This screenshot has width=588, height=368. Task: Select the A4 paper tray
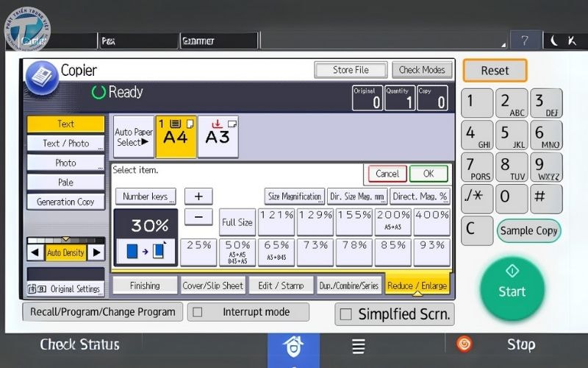pyautogui.click(x=176, y=136)
